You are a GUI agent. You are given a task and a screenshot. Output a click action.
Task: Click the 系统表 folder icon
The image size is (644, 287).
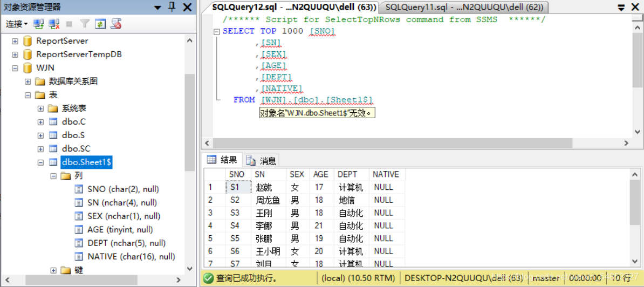coord(52,108)
